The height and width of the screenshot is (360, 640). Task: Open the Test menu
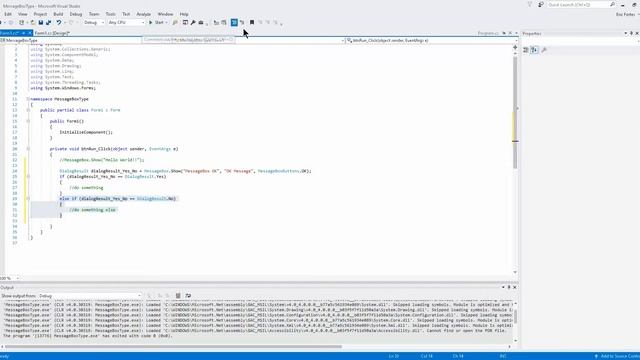(126, 14)
